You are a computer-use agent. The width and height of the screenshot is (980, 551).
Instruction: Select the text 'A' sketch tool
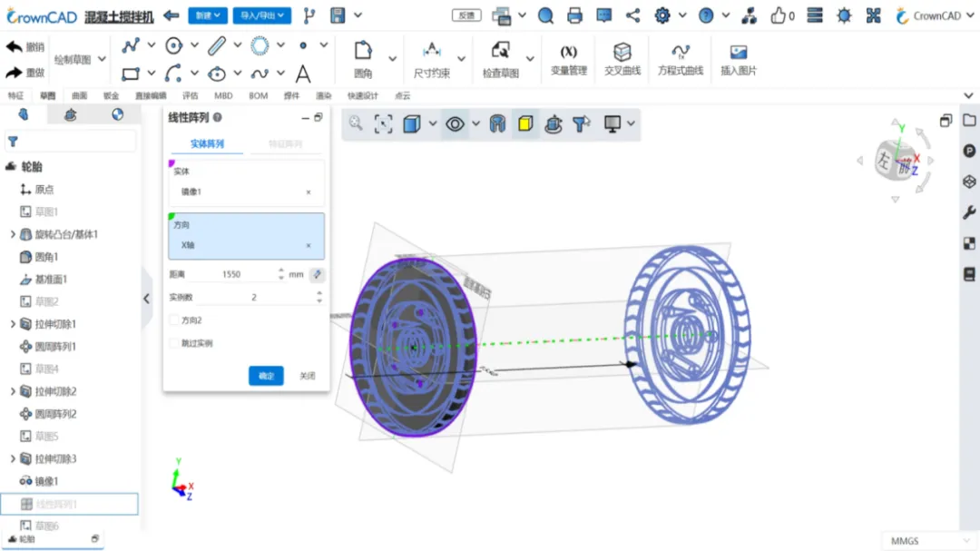(x=303, y=74)
